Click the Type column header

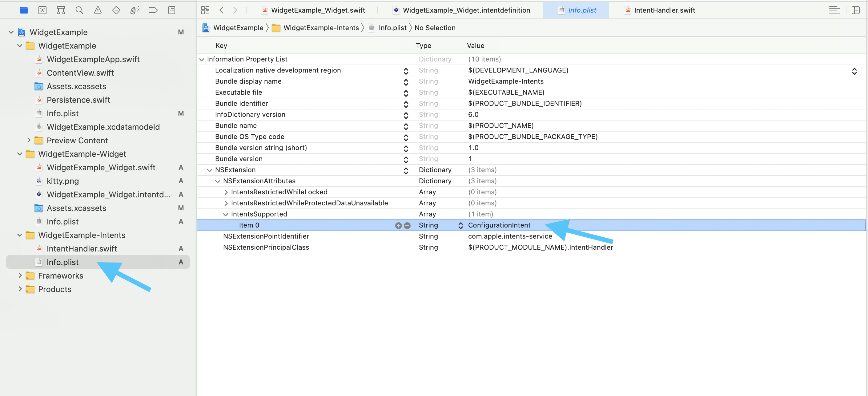pos(423,46)
